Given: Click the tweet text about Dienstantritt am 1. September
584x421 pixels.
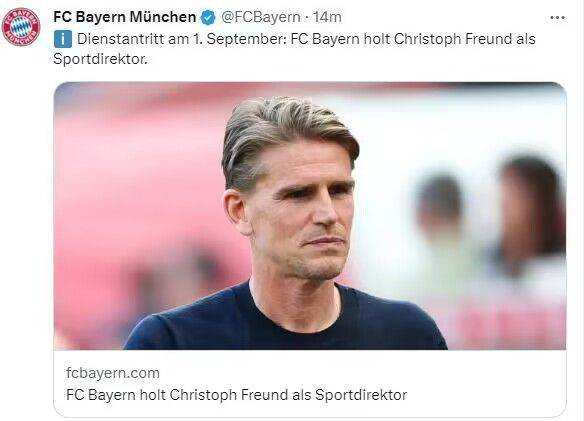Looking at the screenshot, I should [x=294, y=49].
